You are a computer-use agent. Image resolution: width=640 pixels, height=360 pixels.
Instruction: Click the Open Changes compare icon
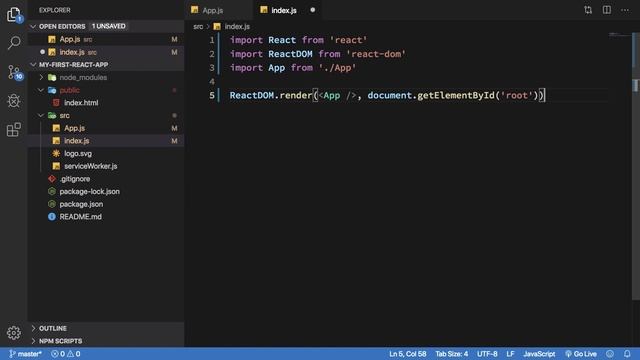[588, 10]
